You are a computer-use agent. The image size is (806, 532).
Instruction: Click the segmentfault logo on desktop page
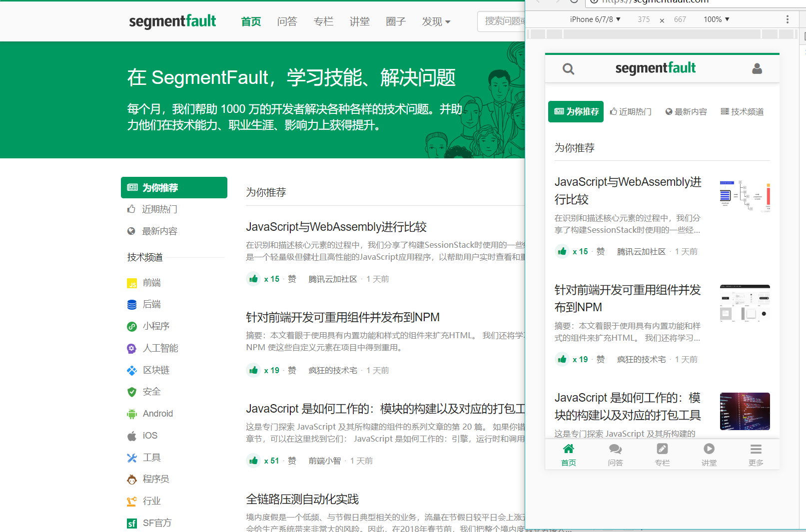[x=172, y=21]
